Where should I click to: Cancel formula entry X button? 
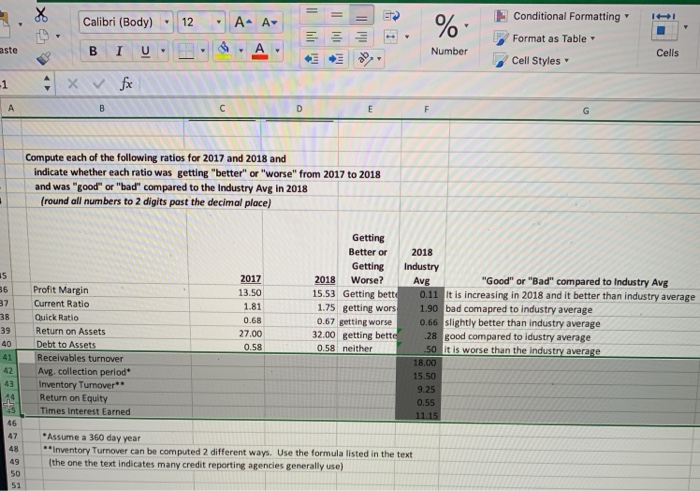73,83
